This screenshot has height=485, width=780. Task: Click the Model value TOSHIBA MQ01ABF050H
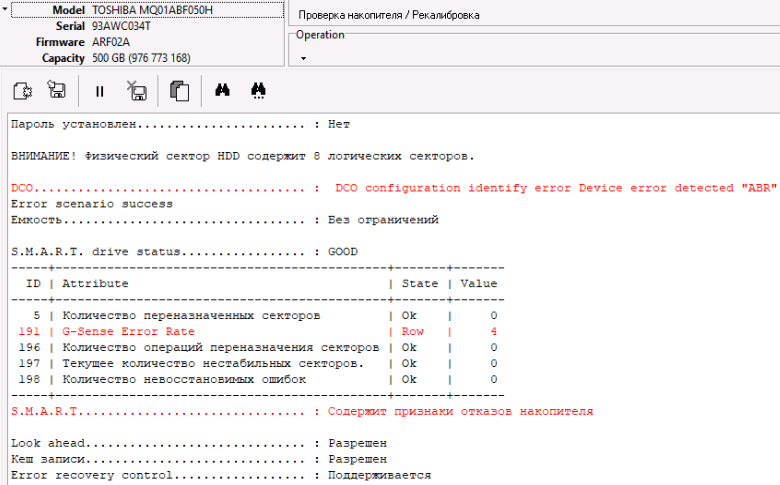tap(152, 10)
